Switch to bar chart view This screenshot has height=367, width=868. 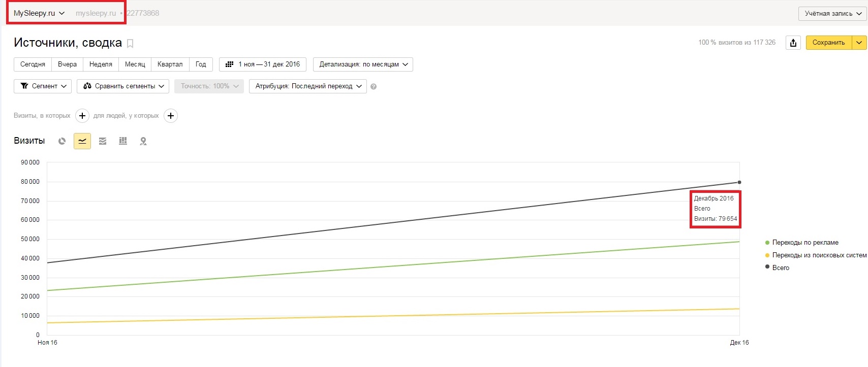(x=123, y=141)
